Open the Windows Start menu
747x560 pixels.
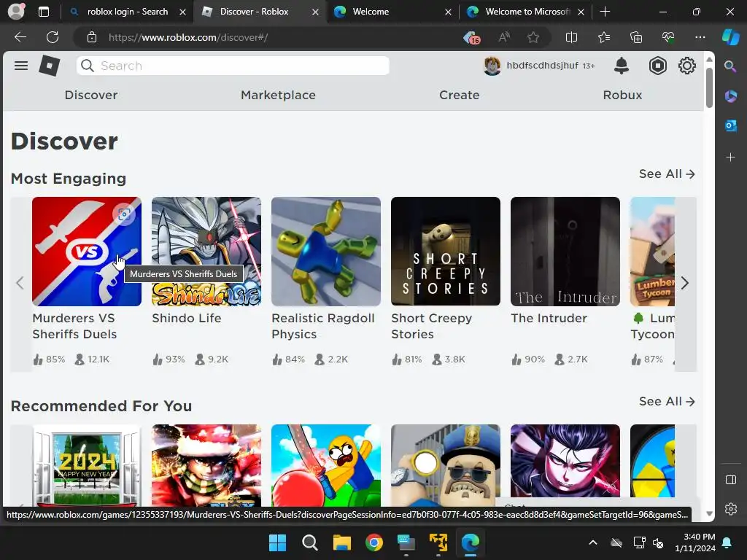(x=277, y=542)
